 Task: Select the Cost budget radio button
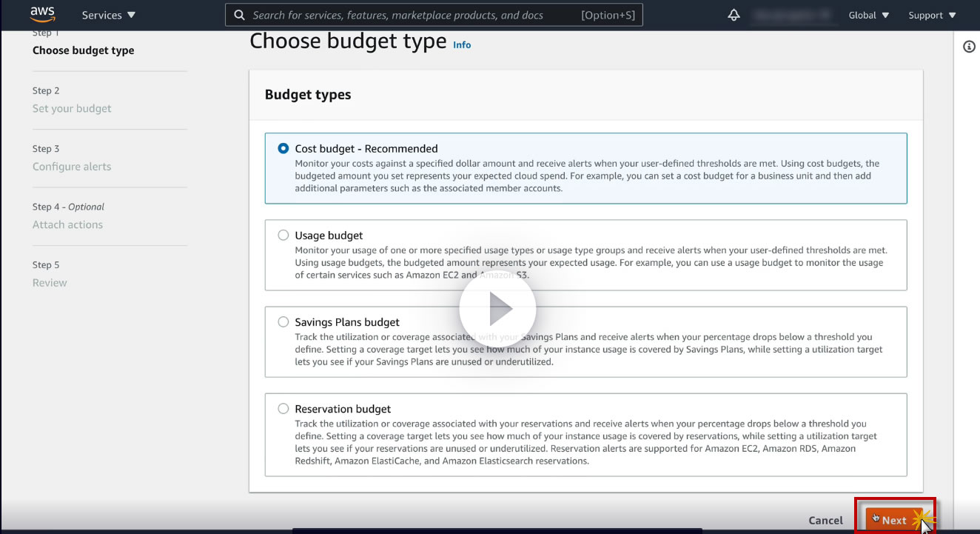(x=283, y=148)
